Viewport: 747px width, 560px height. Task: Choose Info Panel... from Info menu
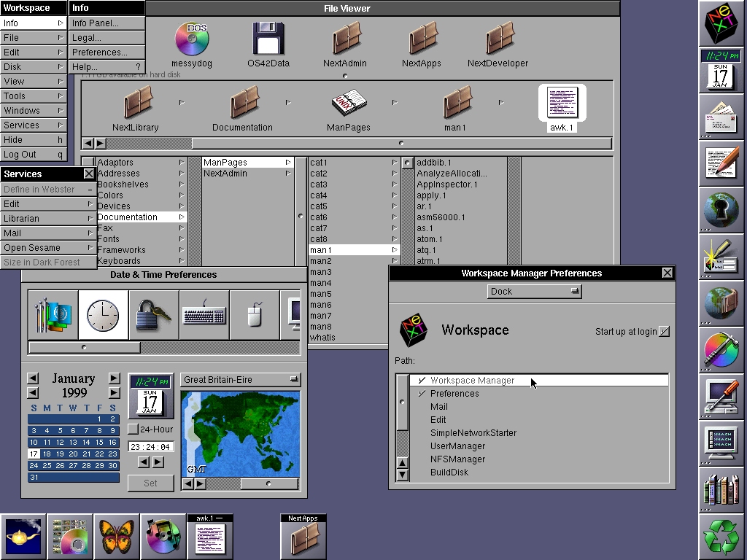click(96, 23)
